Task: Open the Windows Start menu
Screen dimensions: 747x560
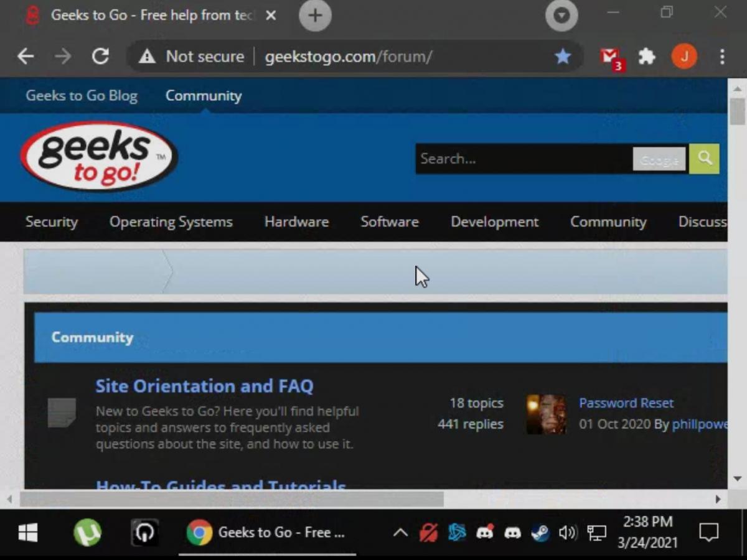Action: 27,533
